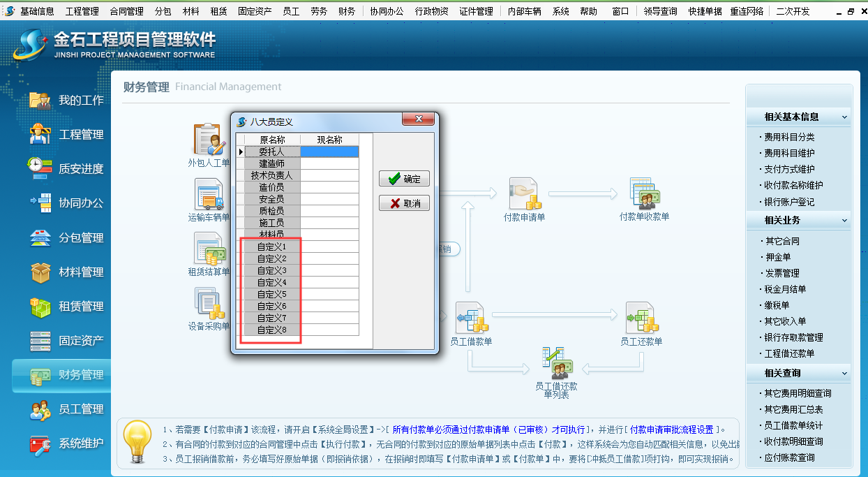The image size is (868, 477).
Task: Open the 设备采购单 workflow icon
Action: point(209,309)
